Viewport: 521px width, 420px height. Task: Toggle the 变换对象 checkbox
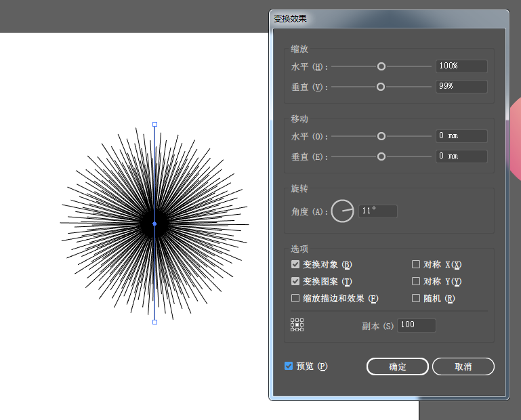(295, 264)
